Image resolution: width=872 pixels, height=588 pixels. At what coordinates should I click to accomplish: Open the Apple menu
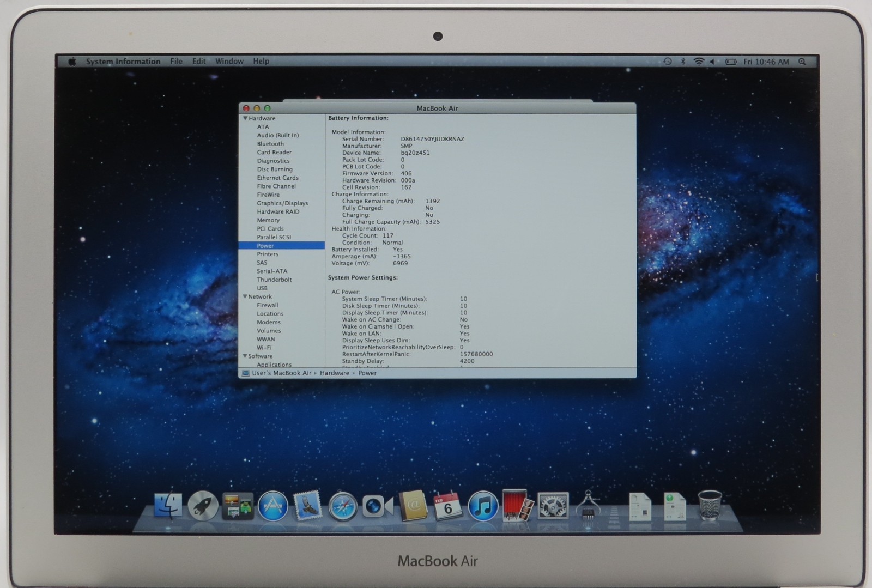(x=72, y=62)
